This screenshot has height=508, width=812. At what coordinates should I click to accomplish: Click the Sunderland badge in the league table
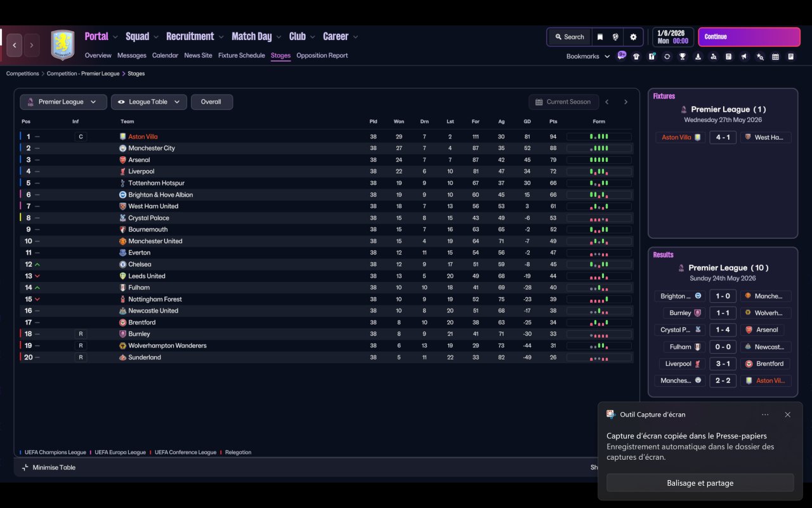coord(123,358)
